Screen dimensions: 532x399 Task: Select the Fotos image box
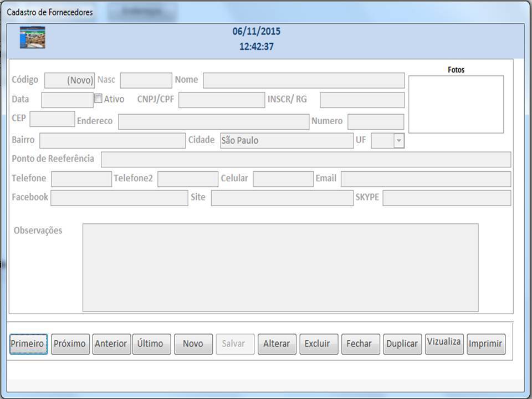tap(456, 104)
